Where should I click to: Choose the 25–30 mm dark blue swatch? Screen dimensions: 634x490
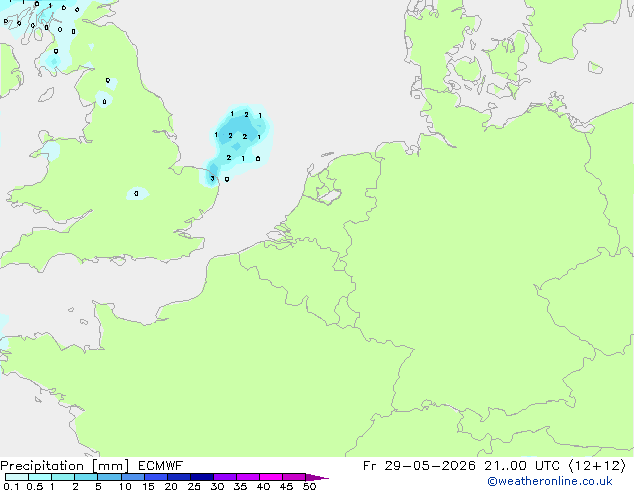(x=202, y=477)
